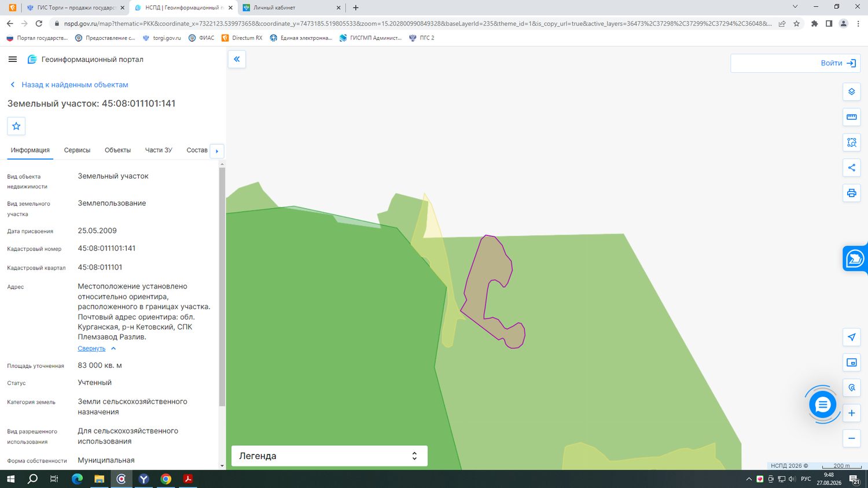Screen dimensions: 868x488
Task: Click the share map icon
Action: [851, 168]
